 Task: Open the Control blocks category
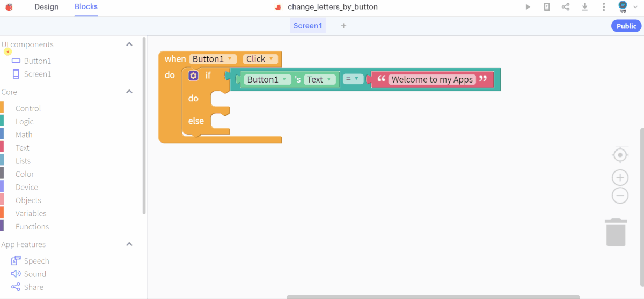28,108
